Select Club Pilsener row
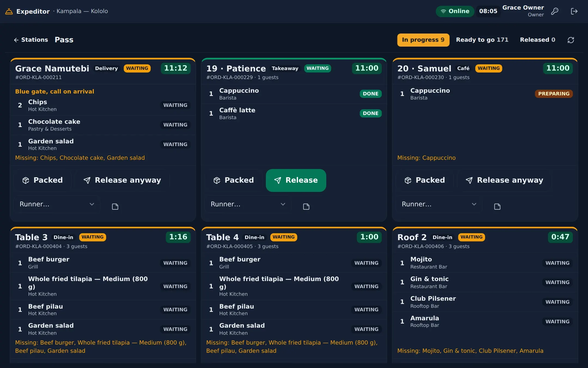 pyautogui.click(x=485, y=302)
